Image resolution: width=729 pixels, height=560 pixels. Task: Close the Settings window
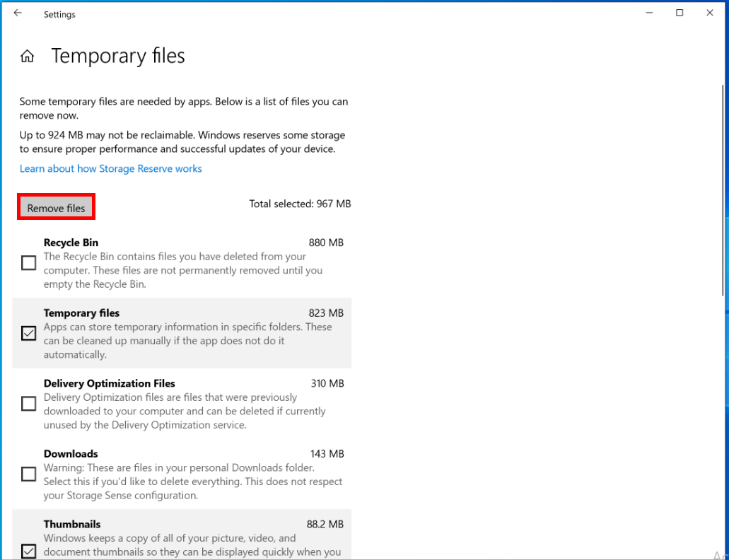(x=710, y=13)
